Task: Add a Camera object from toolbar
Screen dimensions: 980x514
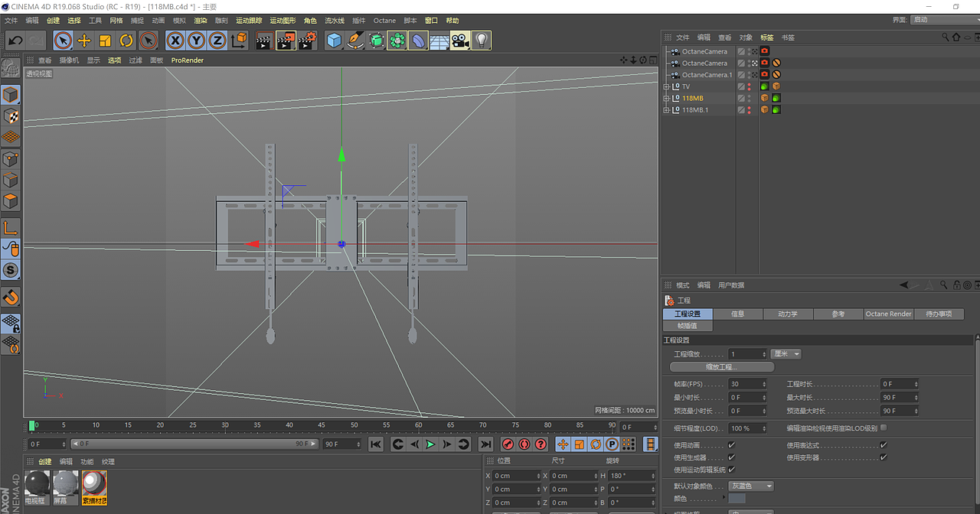Action: click(x=460, y=41)
